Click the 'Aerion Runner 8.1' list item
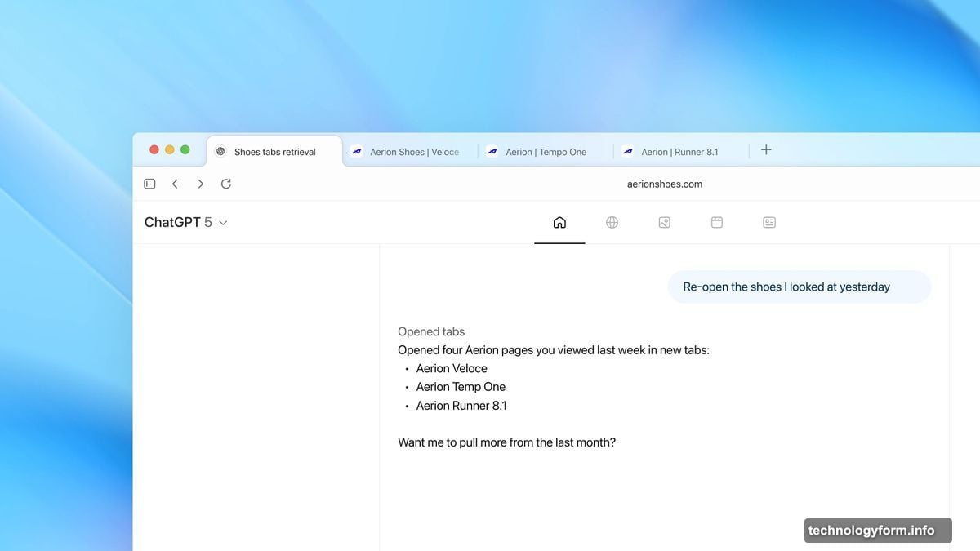 tap(461, 406)
